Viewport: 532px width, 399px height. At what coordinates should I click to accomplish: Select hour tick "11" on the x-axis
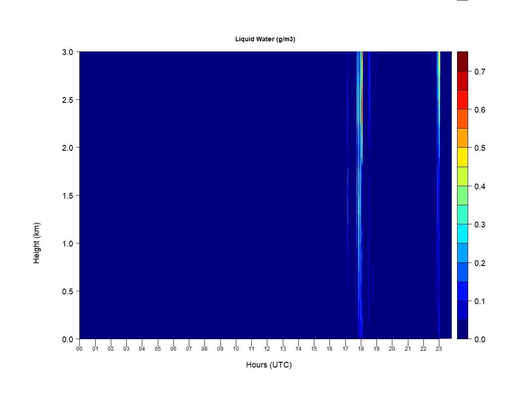(x=251, y=349)
